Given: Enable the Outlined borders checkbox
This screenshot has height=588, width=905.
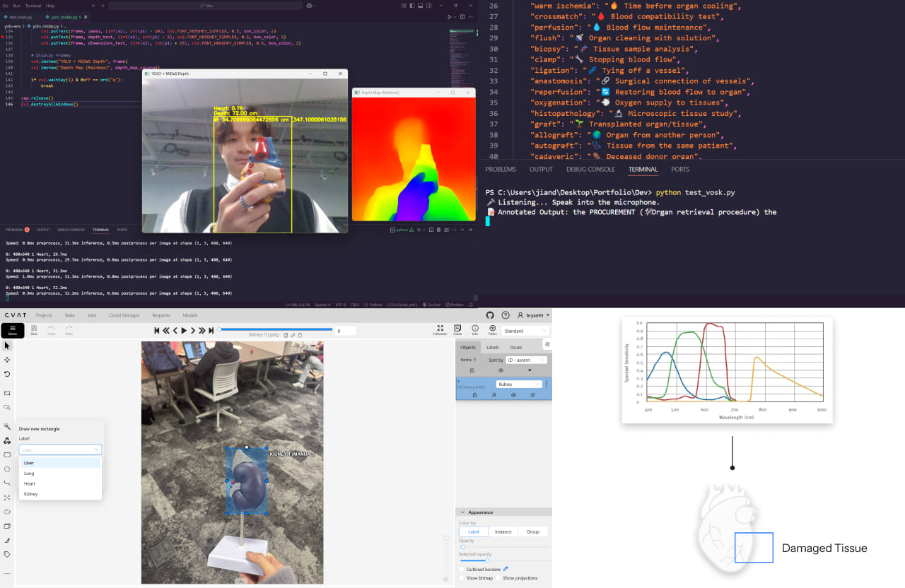Looking at the screenshot, I should pos(462,569).
